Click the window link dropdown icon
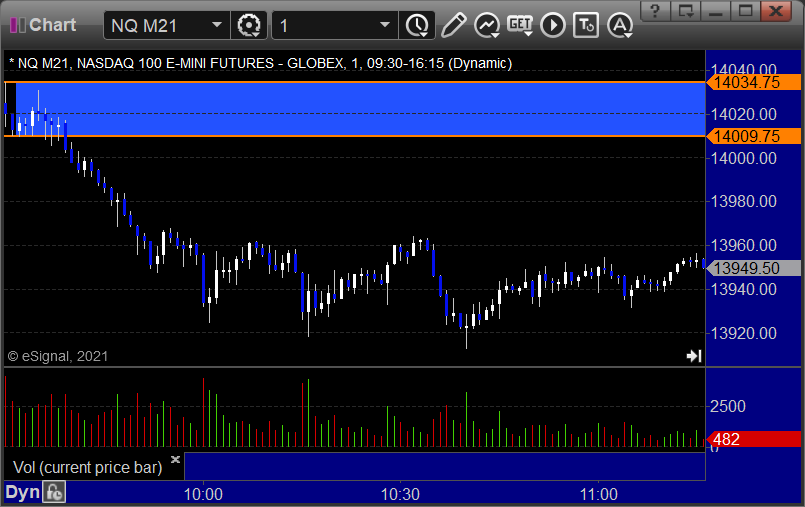This screenshot has height=507, width=805. (x=686, y=10)
